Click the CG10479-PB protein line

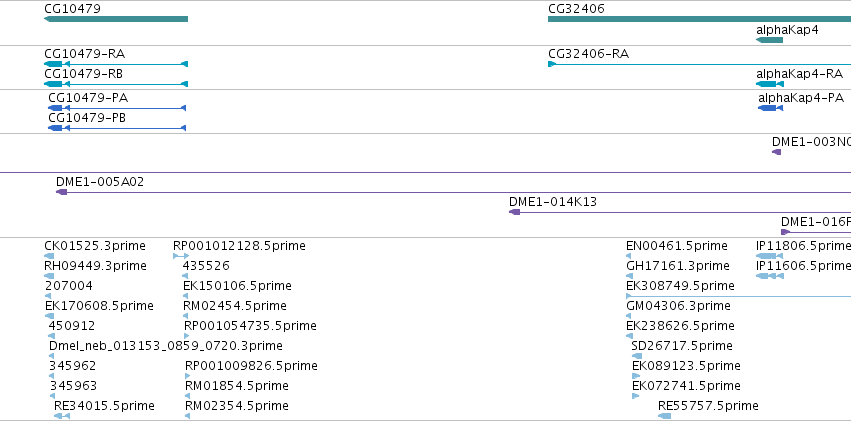117,128
